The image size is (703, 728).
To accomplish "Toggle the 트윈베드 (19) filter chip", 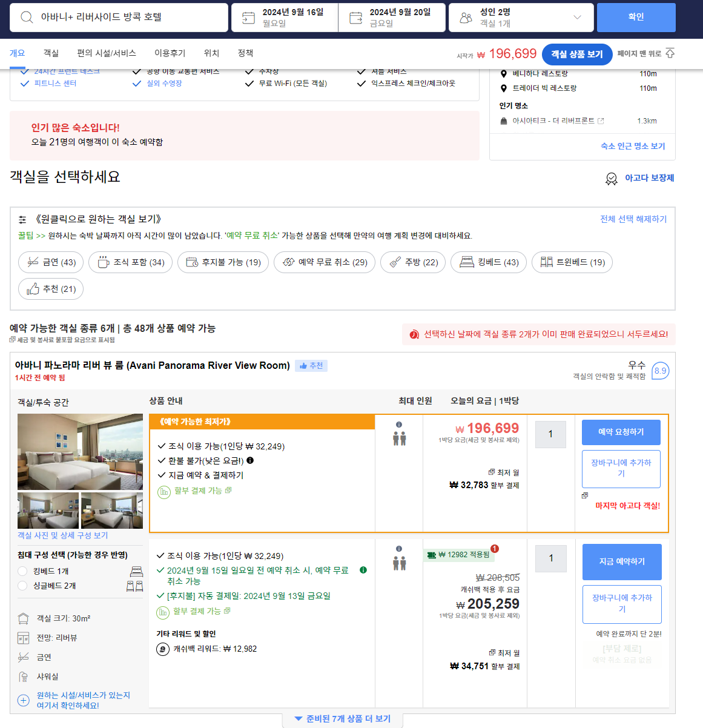I will 572,262.
